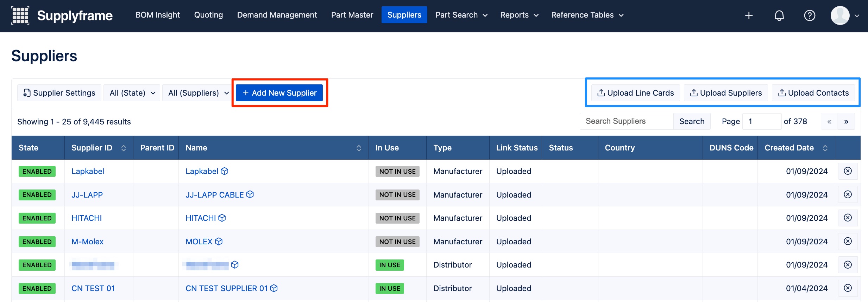
Task: Go to Quoting
Action: (x=208, y=15)
